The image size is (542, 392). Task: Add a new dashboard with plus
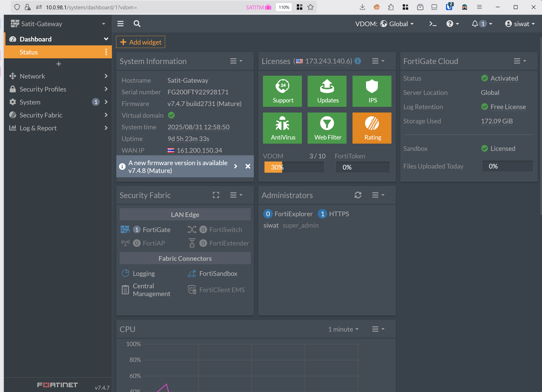point(59,64)
